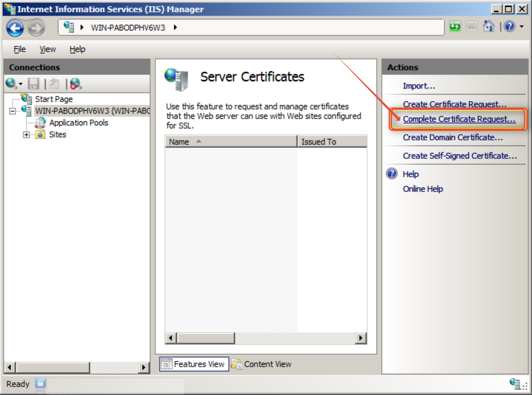Viewport: 532px width, 395px height.
Task: Open the Create New Connection dropdown arrow
Action: point(21,84)
